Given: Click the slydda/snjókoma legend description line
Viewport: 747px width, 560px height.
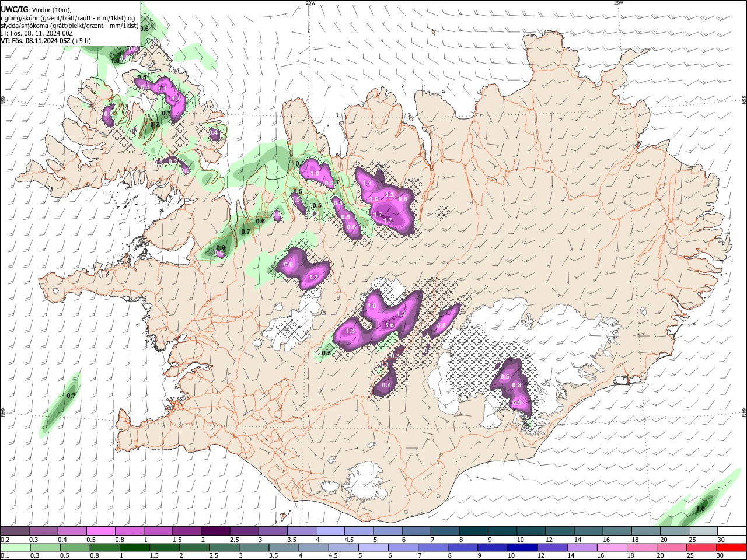Looking at the screenshot, I should (x=69, y=25).
